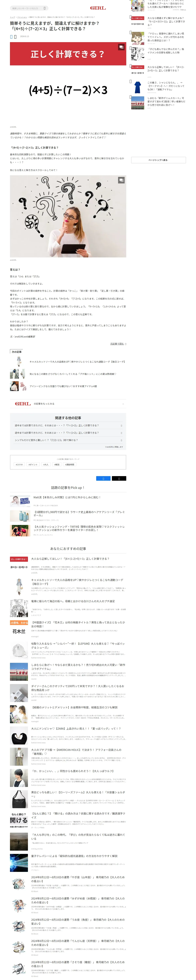Screen dimensions: 196x980
Task: Select the #ポイント keyword tag
Action: pyautogui.click(x=33, y=464)
